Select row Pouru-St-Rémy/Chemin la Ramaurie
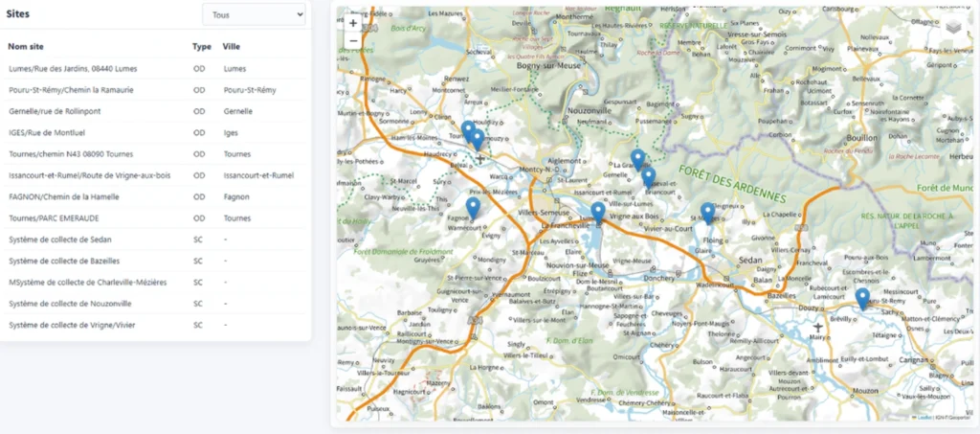Image resolution: width=980 pixels, height=434 pixels. pos(153,90)
